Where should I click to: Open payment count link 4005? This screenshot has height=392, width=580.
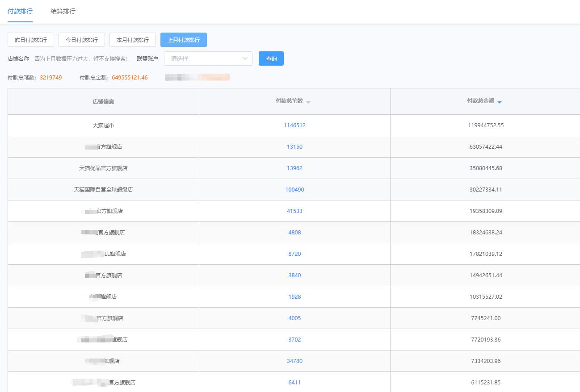pos(295,318)
